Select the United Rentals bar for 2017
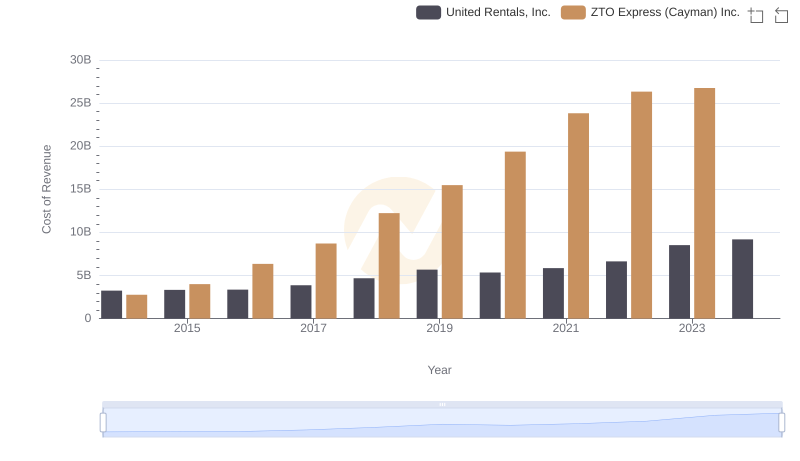Viewport: 800px width, 461px height. pyautogui.click(x=301, y=301)
